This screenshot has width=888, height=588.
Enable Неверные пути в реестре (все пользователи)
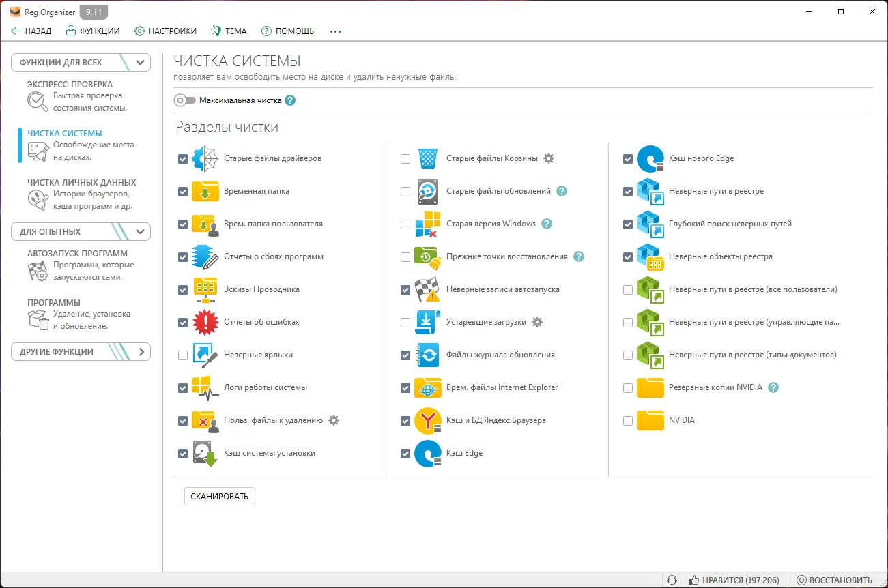tap(628, 290)
